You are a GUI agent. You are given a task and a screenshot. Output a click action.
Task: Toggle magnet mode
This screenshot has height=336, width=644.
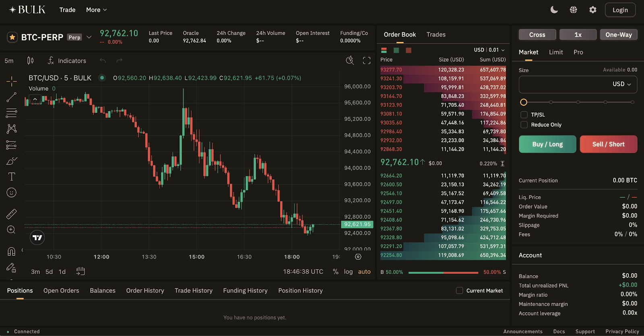coord(11,251)
